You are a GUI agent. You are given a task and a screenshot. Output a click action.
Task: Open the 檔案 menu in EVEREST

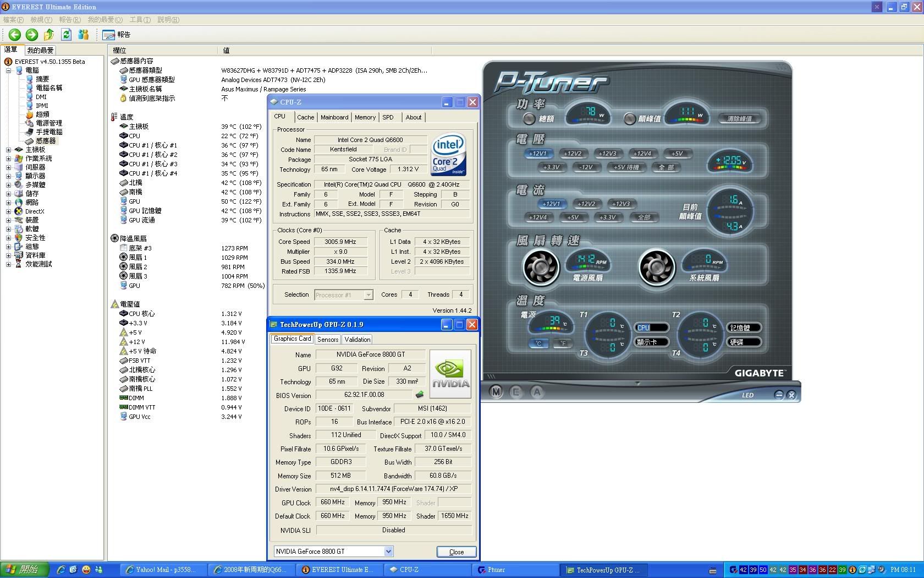pyautogui.click(x=13, y=20)
